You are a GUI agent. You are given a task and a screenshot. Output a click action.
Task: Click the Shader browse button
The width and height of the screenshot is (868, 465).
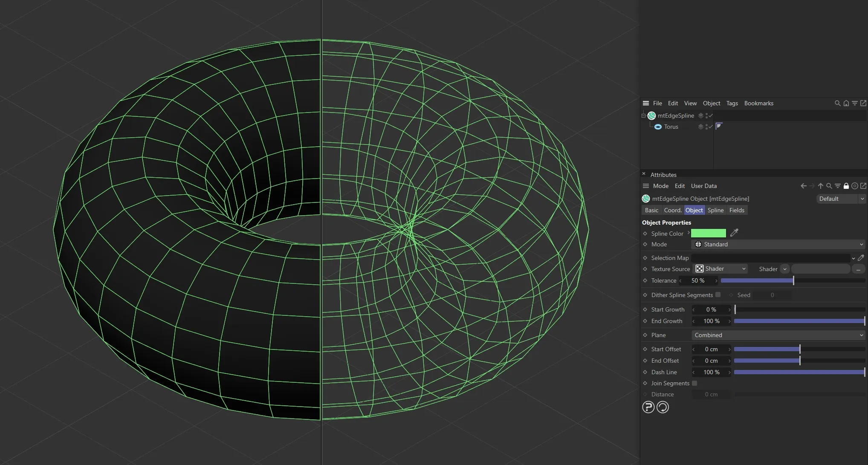(859, 269)
